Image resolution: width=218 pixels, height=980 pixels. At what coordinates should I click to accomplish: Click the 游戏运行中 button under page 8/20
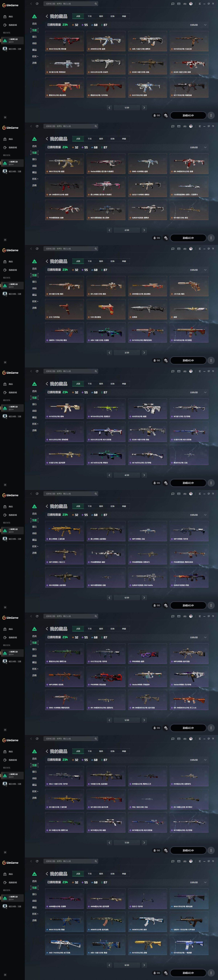pyautogui.click(x=188, y=973)
